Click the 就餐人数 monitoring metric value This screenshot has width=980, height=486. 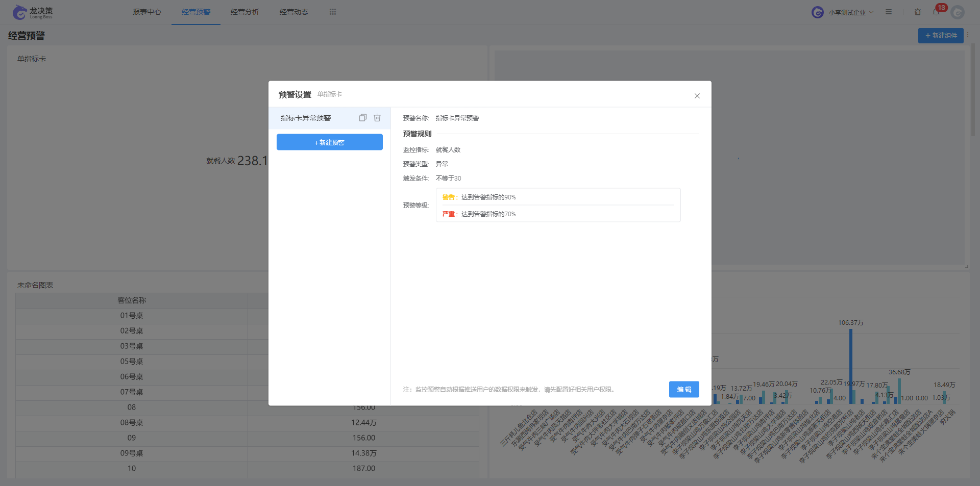(x=448, y=150)
